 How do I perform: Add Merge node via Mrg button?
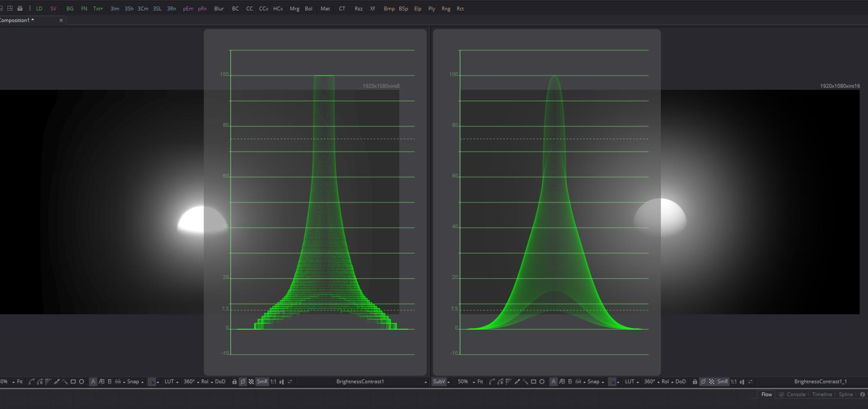295,9
